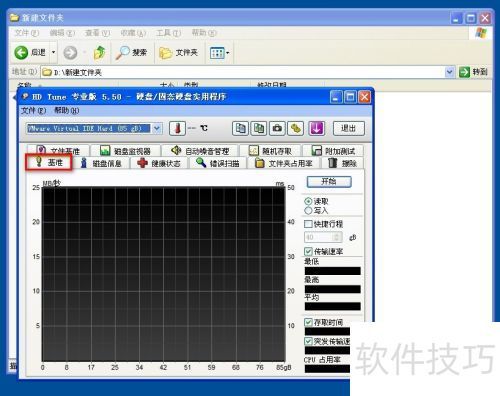Click the copy text to clipboard icon
Image resolution: width=500 pixels, height=396 pixels.
tap(240, 128)
